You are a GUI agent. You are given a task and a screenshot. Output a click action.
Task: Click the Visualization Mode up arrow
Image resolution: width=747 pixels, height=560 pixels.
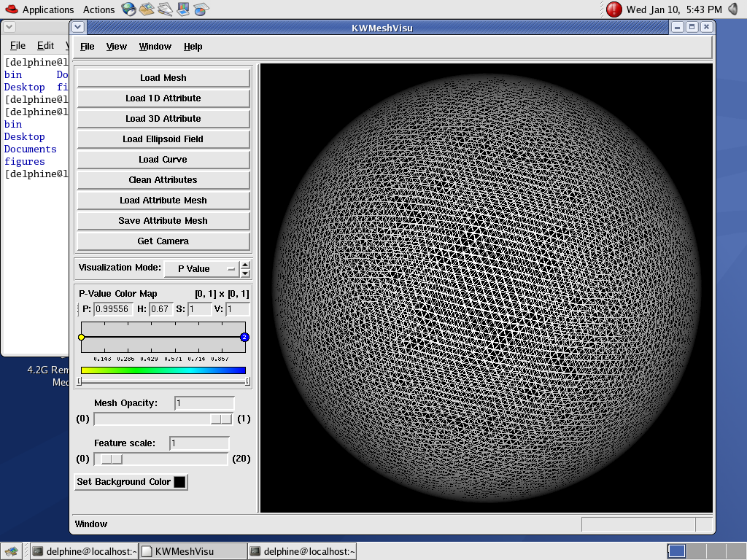(245, 265)
